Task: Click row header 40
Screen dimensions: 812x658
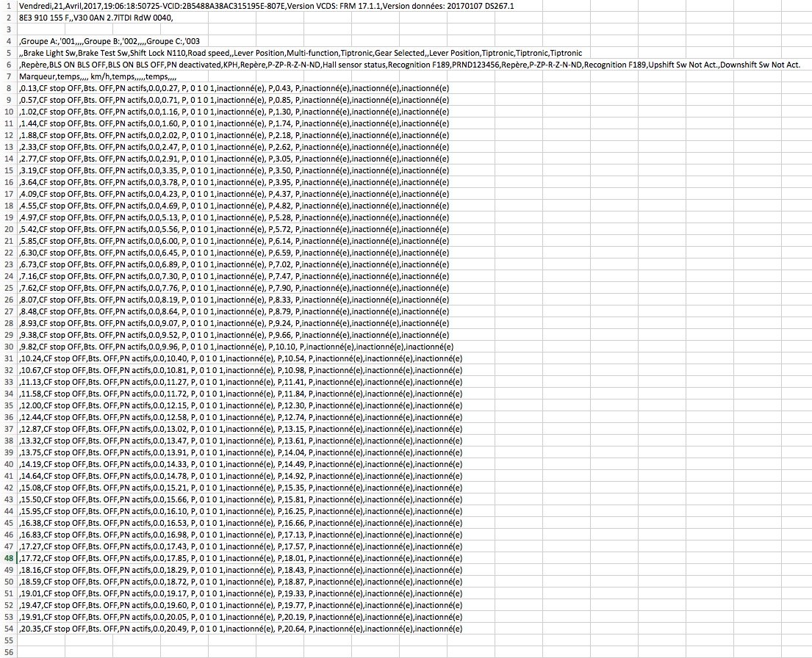Action: (8, 464)
